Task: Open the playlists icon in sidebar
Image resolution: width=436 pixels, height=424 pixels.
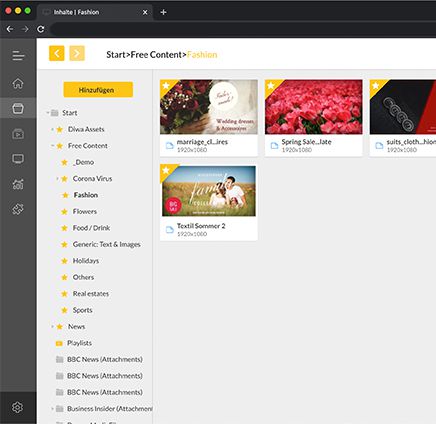Action: (x=18, y=134)
